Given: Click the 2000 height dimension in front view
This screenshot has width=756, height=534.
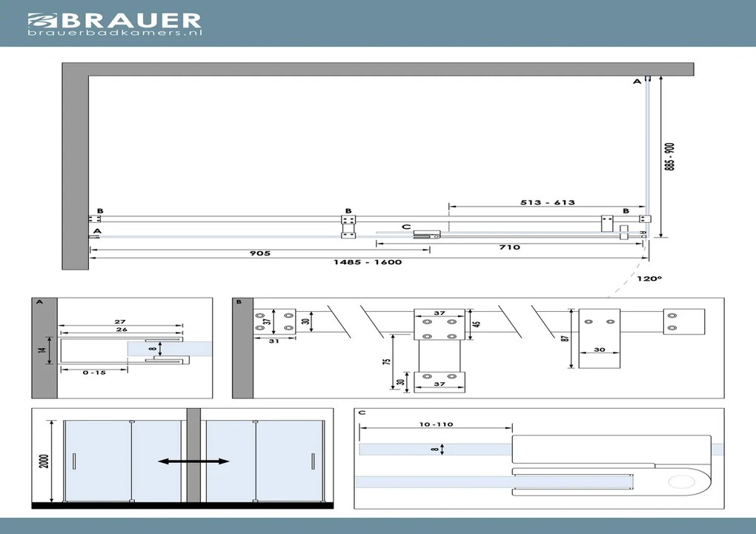Looking at the screenshot, I should (46, 459).
